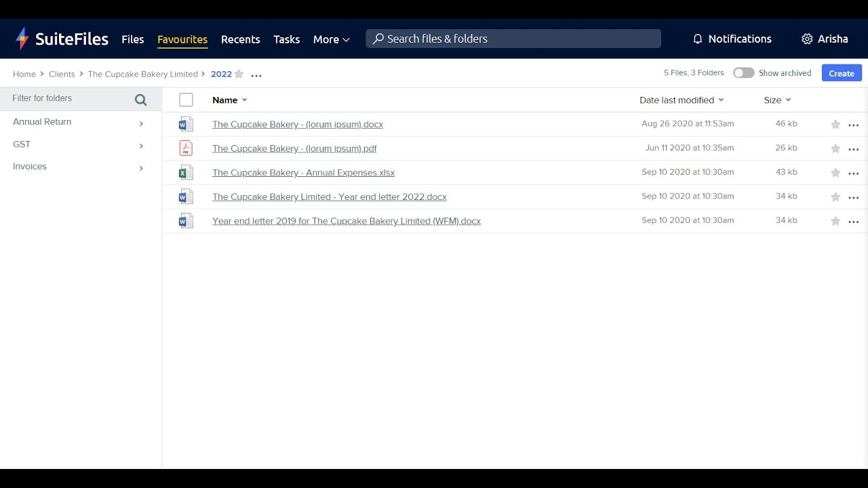The width and height of the screenshot is (868, 488).
Task: Star the 2022 folder in the breadcrumb
Action: pos(239,74)
